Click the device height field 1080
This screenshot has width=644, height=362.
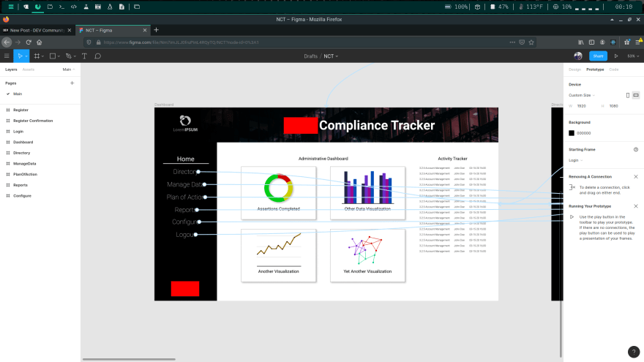613,106
